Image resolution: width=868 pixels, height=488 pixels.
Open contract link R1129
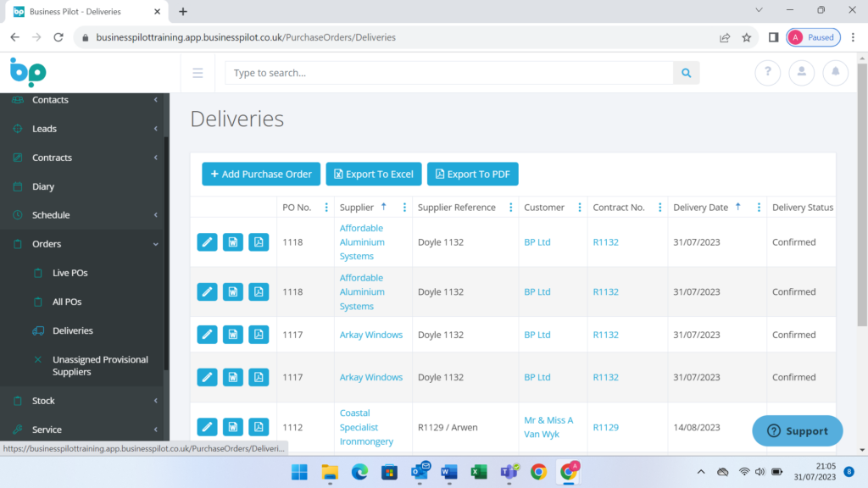pyautogui.click(x=605, y=427)
